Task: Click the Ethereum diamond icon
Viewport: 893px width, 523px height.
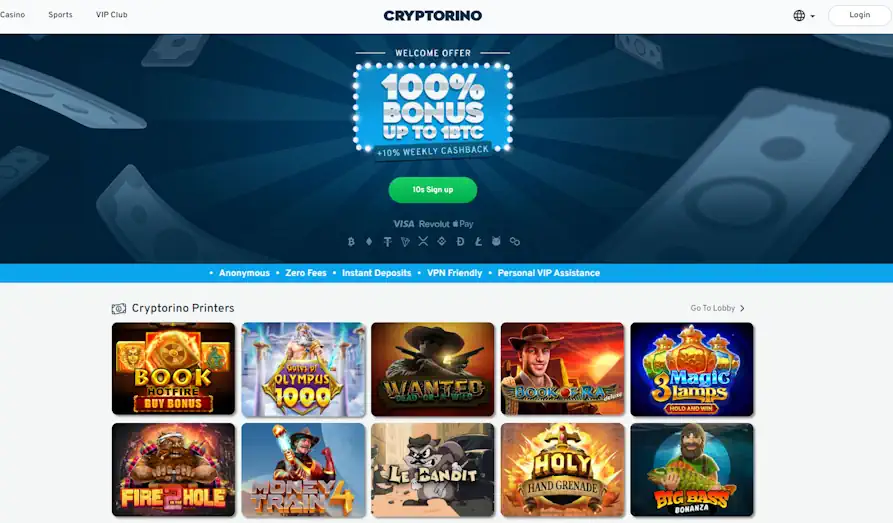Action: pos(369,242)
